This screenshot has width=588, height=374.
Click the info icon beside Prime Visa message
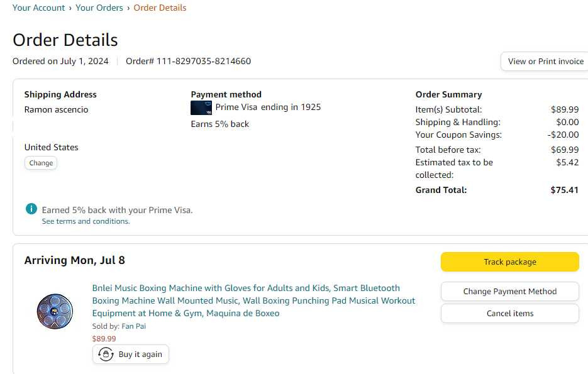pos(31,209)
